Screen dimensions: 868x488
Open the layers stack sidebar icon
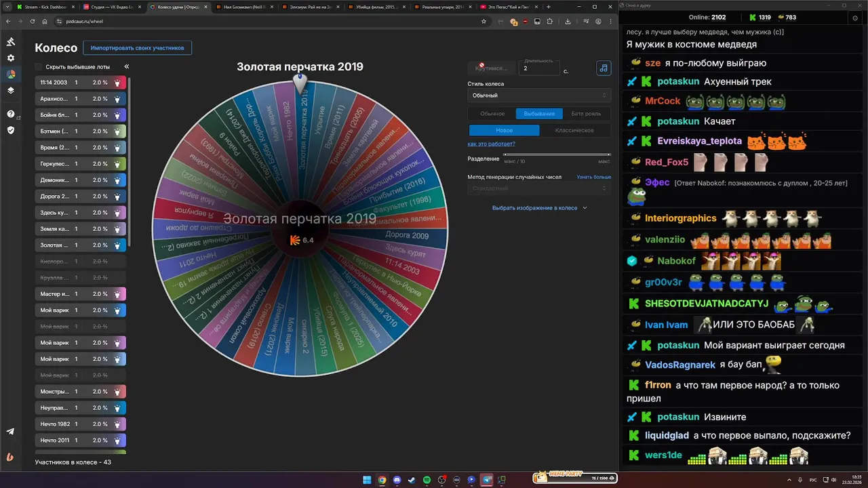(x=11, y=90)
